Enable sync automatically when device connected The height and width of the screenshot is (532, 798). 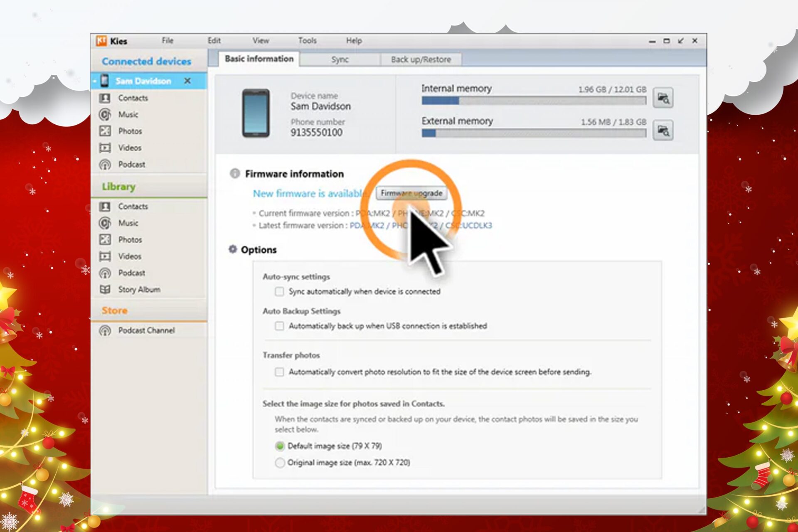279,292
